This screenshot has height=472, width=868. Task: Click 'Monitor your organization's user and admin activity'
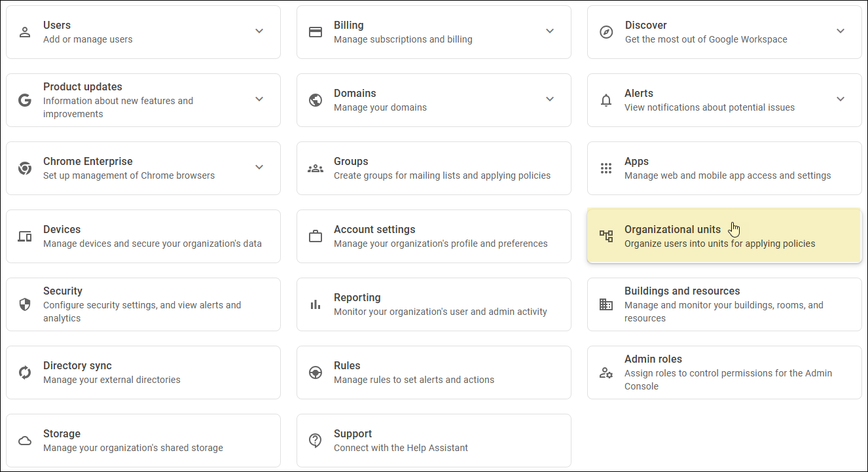pos(441,312)
